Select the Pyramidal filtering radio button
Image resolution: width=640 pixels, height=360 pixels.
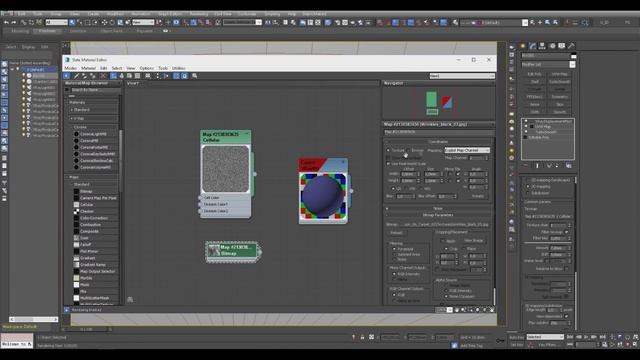pyautogui.click(x=394, y=249)
